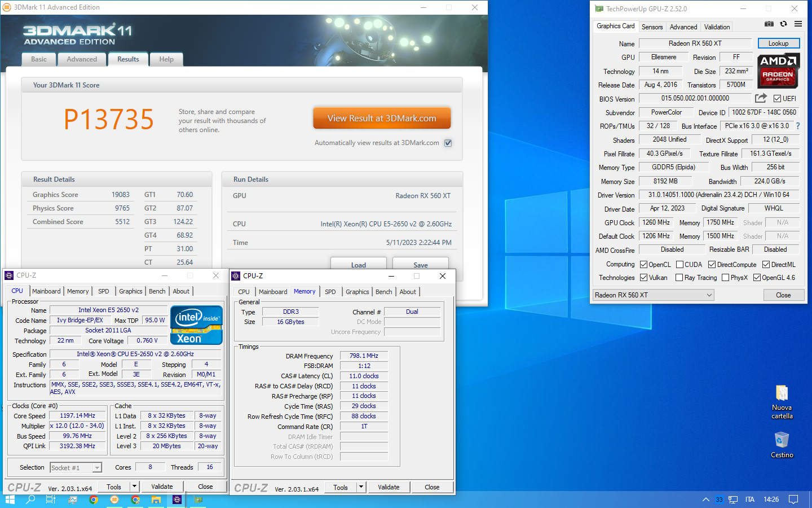Open the Basic tab in 3DMark 11
The image size is (812, 508).
39,59
